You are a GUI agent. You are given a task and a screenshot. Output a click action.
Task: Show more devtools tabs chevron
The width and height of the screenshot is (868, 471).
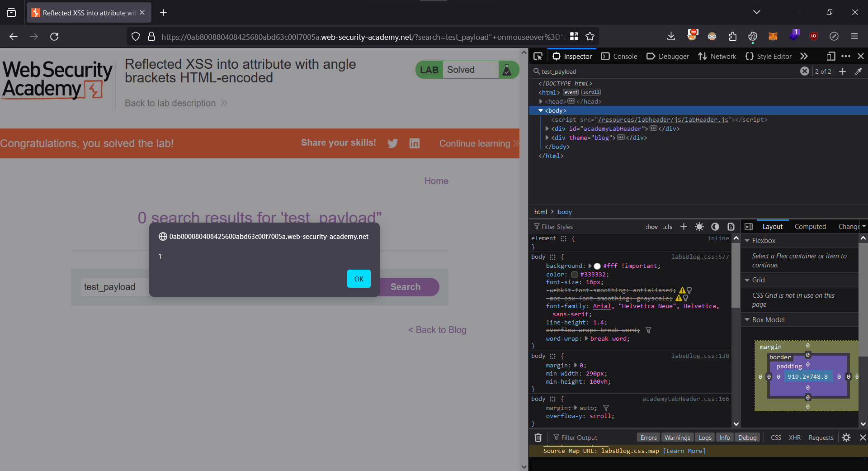pyautogui.click(x=804, y=56)
